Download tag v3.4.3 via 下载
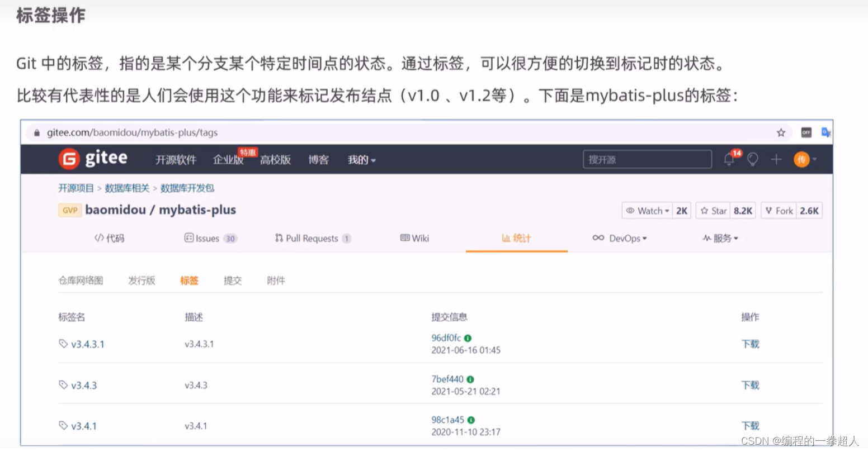The image size is (868, 452). (751, 385)
